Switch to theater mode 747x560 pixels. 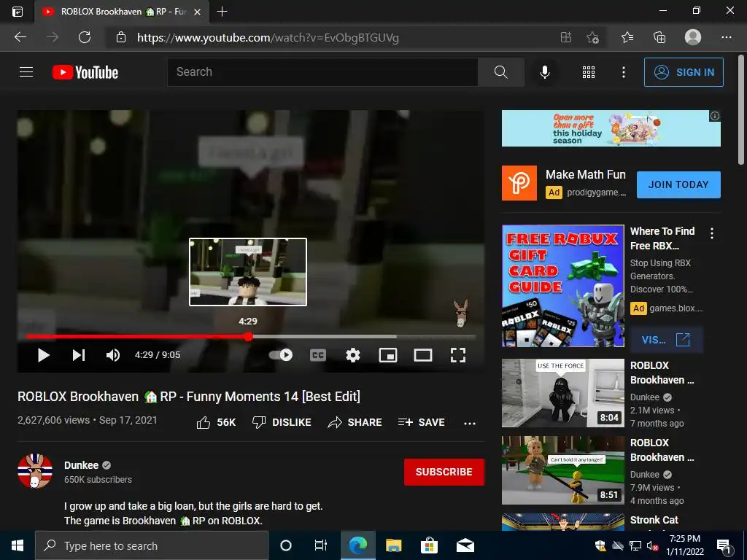click(x=422, y=355)
